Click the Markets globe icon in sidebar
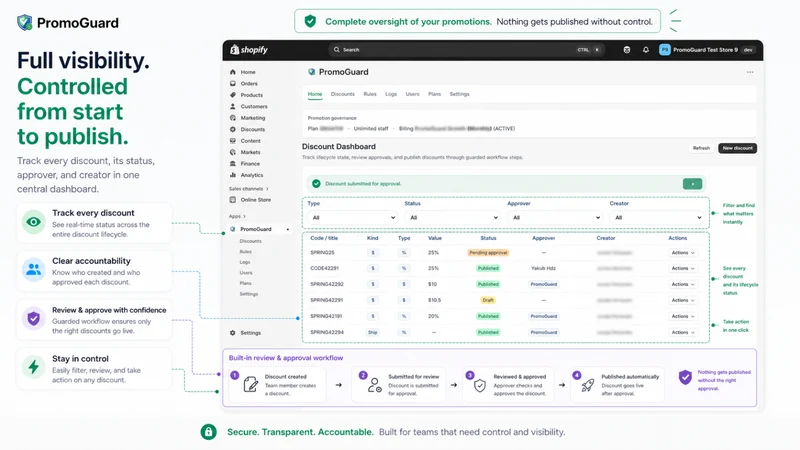Image resolution: width=800 pixels, height=450 pixels. pyautogui.click(x=233, y=152)
